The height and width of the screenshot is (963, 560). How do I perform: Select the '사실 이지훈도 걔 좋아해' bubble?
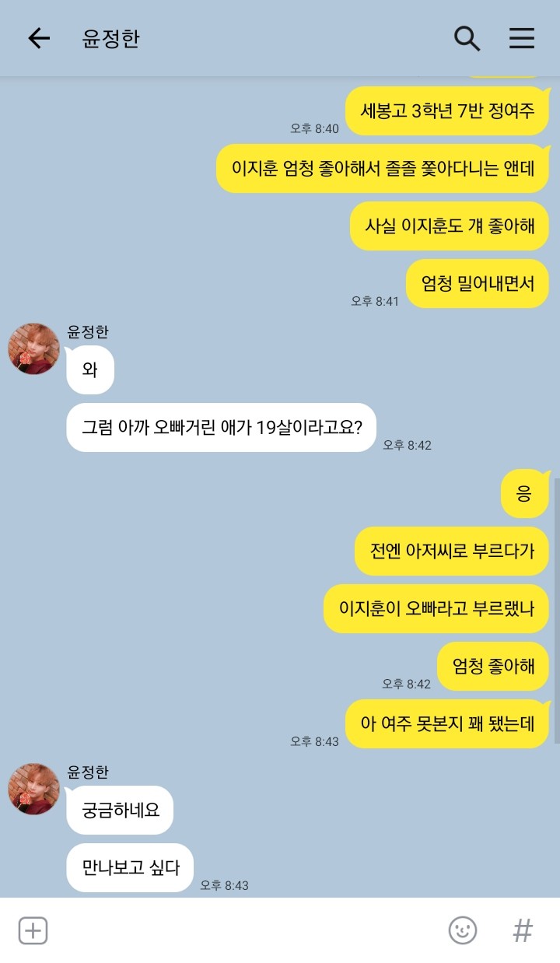pyautogui.click(x=450, y=226)
